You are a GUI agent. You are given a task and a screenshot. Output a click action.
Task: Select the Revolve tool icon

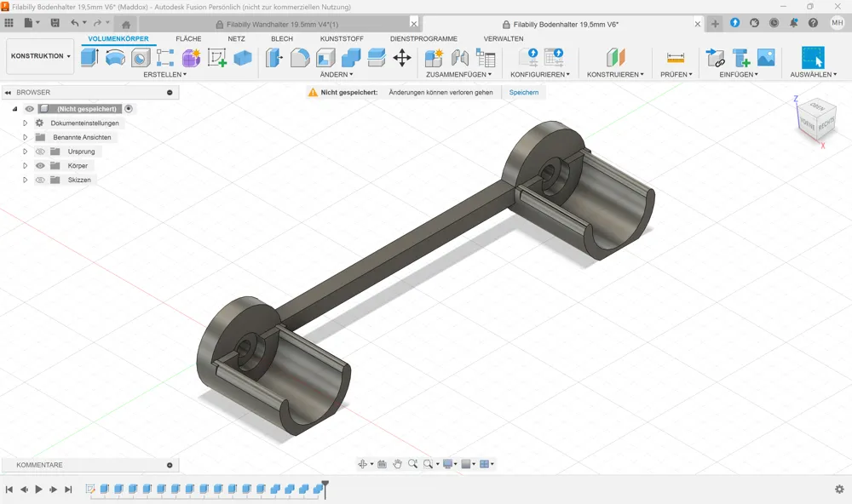click(x=115, y=58)
